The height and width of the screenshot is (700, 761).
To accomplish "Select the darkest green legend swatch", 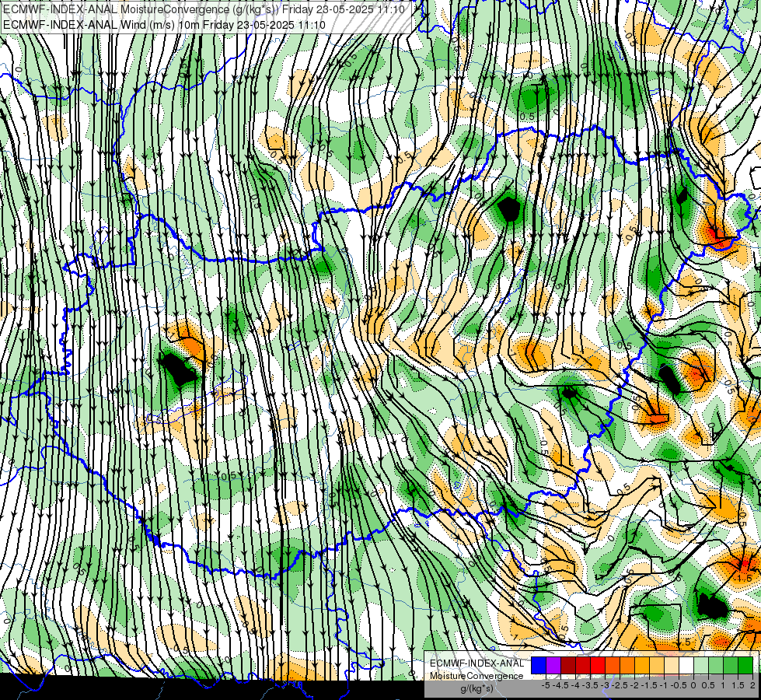I will pyautogui.click(x=745, y=666).
